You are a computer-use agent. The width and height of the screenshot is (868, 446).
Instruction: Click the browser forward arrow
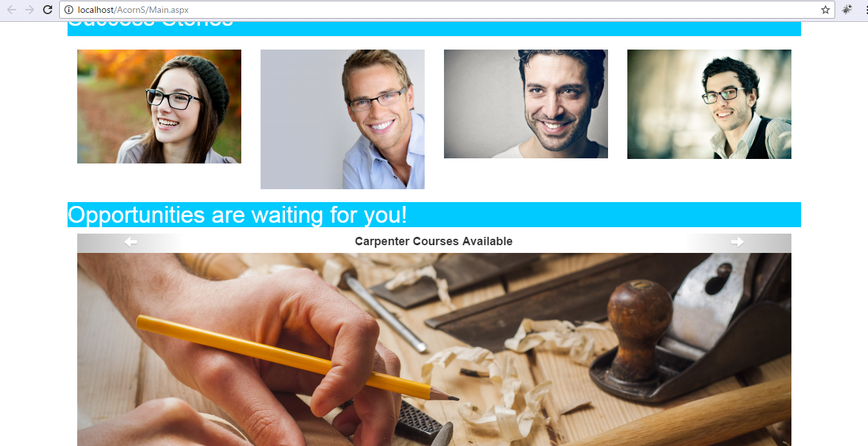29,10
